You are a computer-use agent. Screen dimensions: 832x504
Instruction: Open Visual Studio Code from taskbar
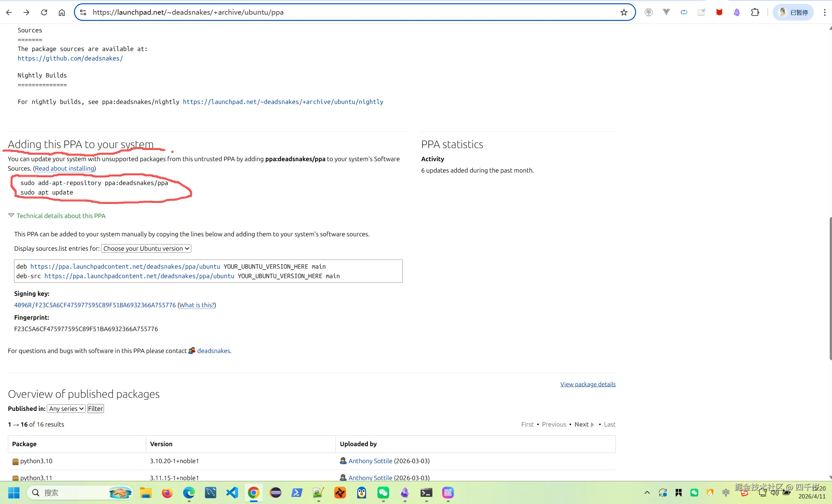click(x=232, y=493)
